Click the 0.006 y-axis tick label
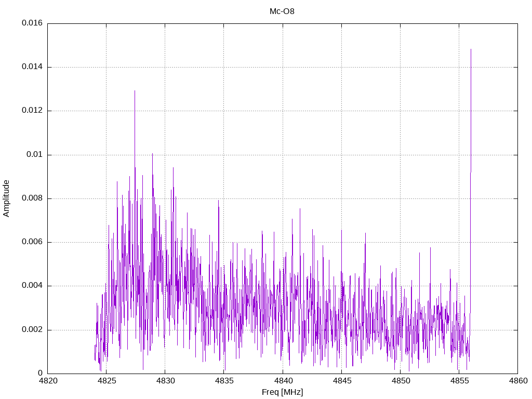 pos(32,242)
